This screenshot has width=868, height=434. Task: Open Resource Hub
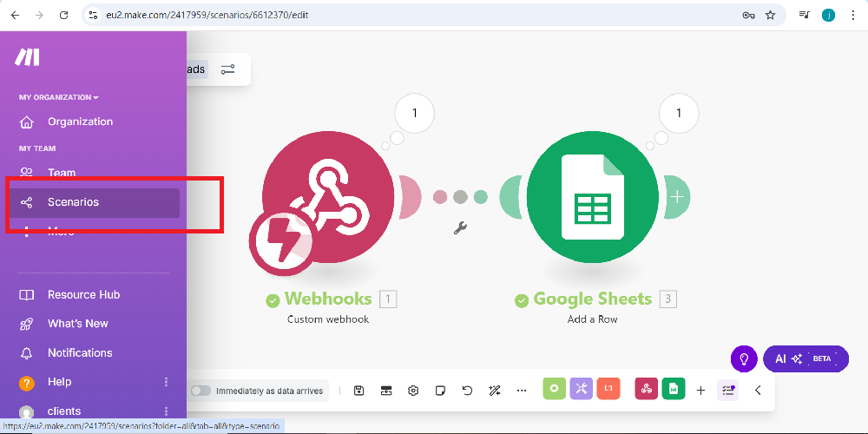pos(83,294)
